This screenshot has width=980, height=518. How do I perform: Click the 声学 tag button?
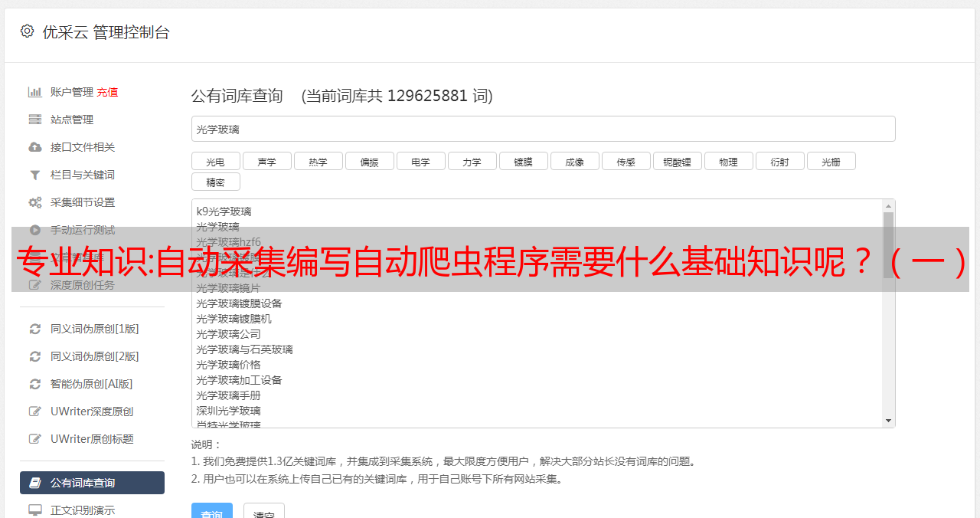266,161
